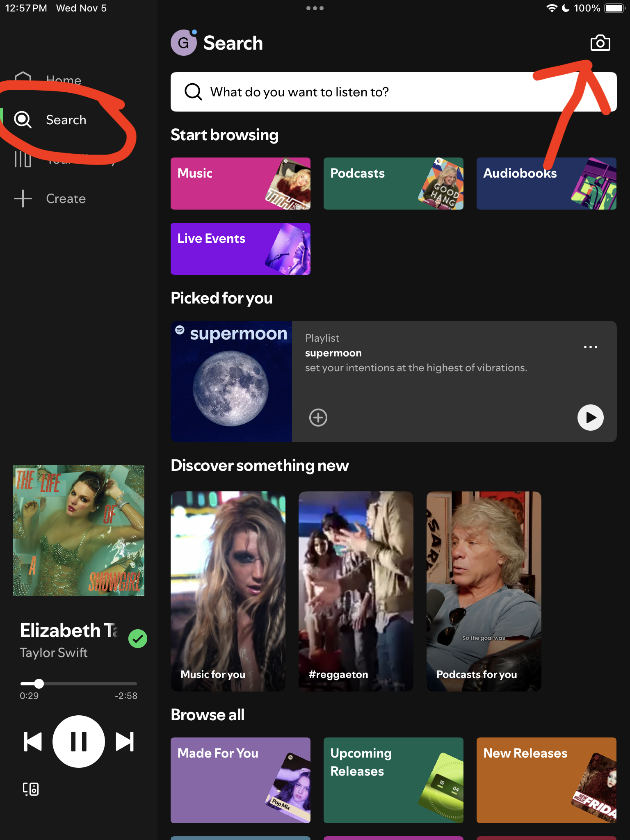This screenshot has height=840, width=630.
Task: Open the New Releases category
Action: (x=546, y=780)
